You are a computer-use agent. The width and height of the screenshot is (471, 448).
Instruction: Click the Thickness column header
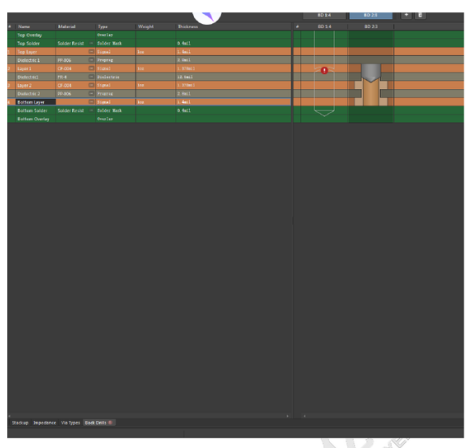click(x=188, y=27)
